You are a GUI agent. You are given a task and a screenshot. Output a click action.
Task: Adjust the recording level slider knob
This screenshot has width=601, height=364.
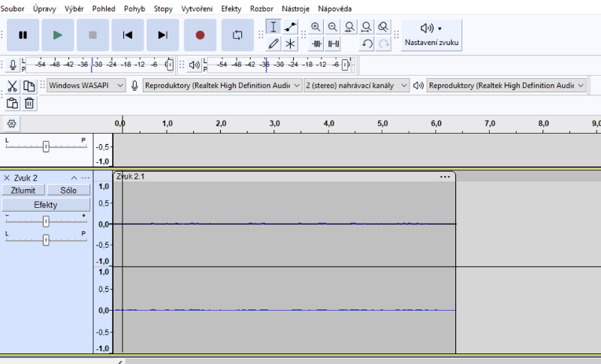tap(170, 65)
